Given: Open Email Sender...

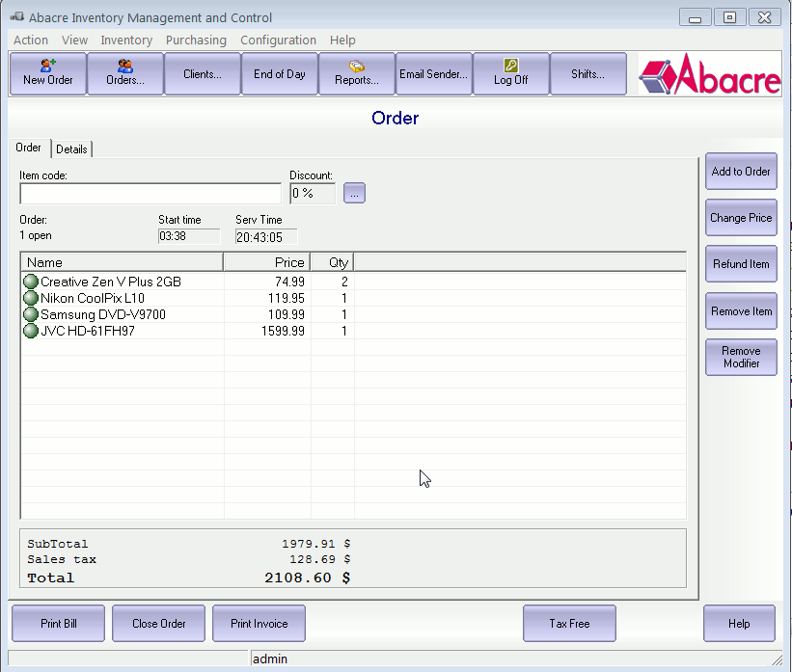Looking at the screenshot, I should click(433, 73).
